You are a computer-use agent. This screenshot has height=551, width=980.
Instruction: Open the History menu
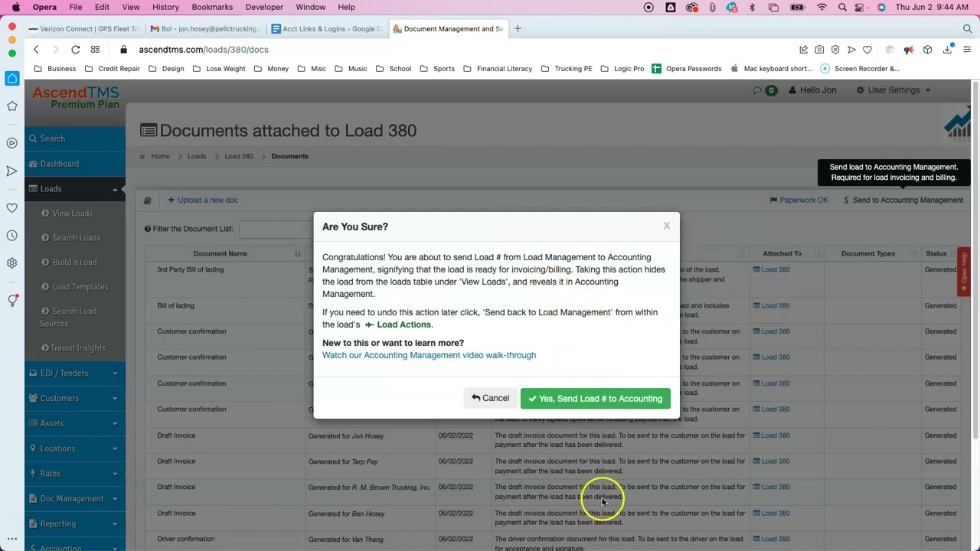coord(165,8)
